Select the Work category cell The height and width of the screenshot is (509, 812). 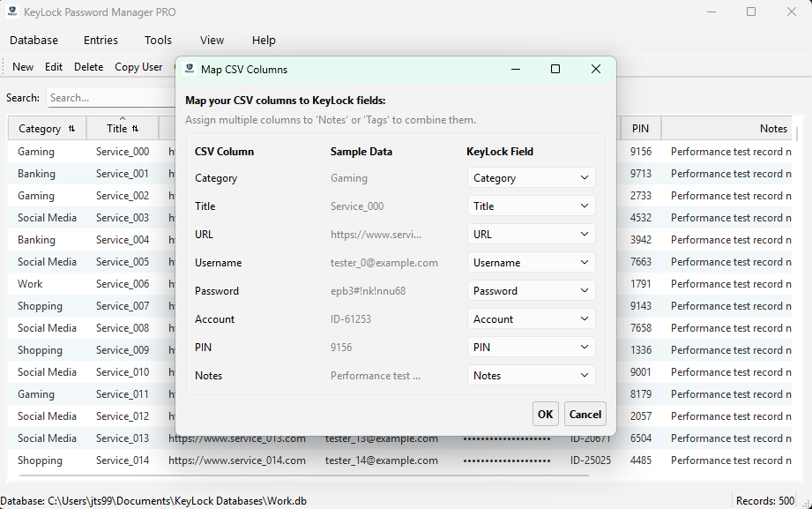tap(47, 284)
